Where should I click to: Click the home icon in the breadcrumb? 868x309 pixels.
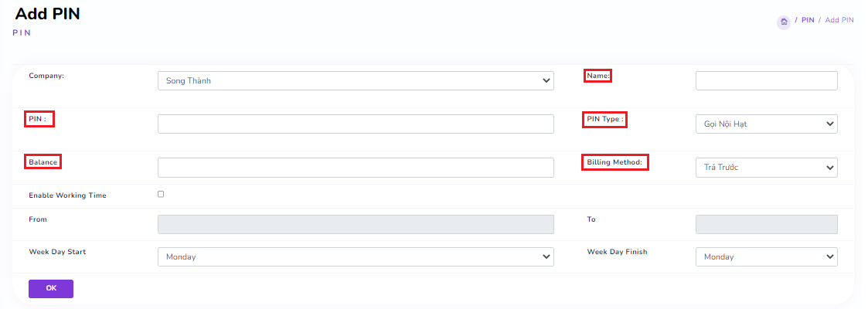[784, 22]
